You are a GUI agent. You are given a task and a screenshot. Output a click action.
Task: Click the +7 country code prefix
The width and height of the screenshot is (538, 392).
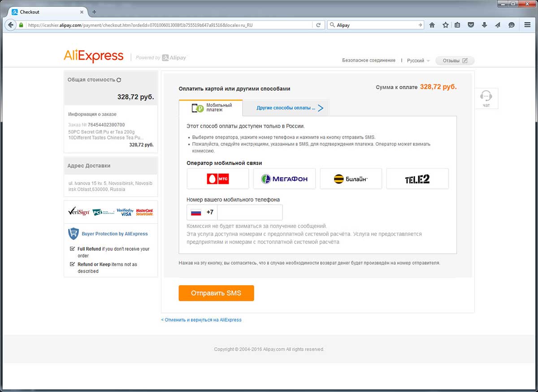pyautogui.click(x=210, y=212)
